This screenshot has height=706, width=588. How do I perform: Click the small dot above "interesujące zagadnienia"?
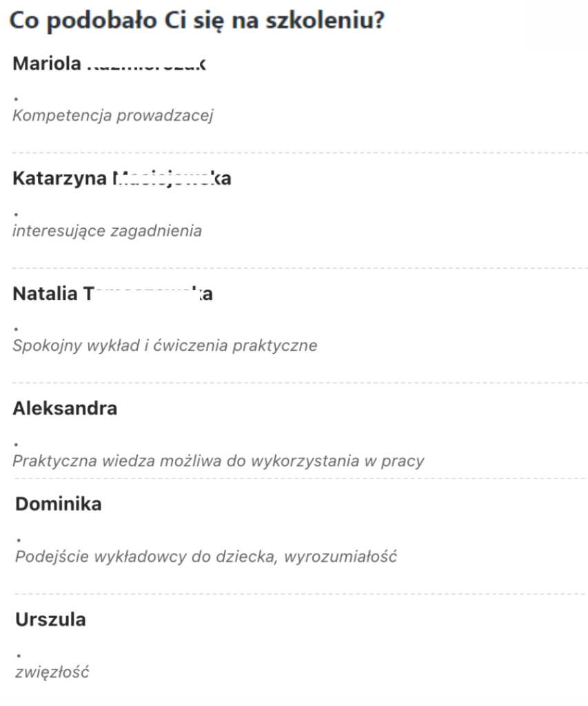16,214
